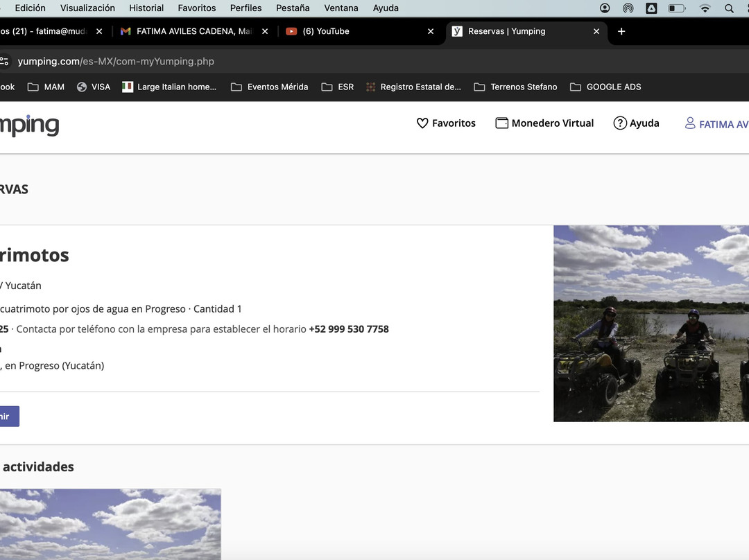Expand the GOOGLE ADS bookmark folder
This screenshot has width=749, height=560.
point(605,87)
